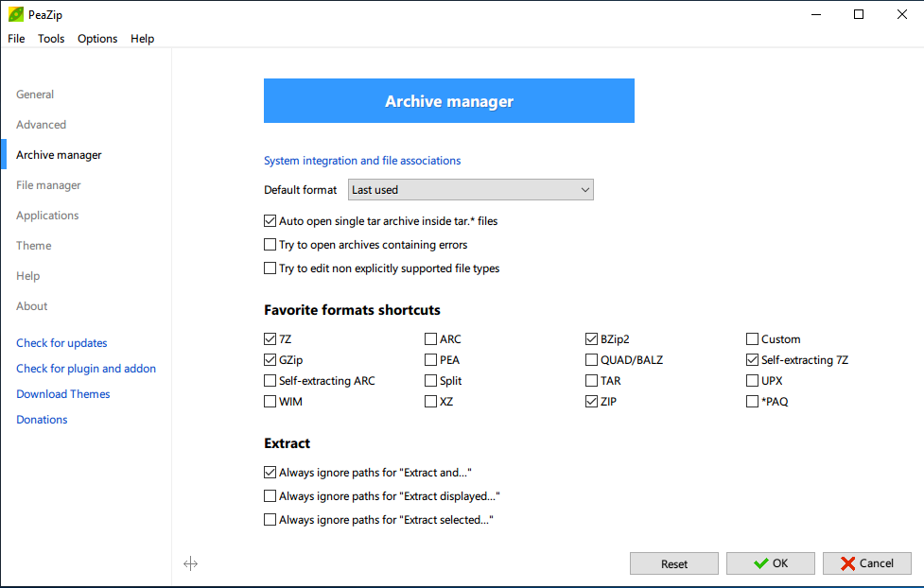
Task: Expand the Default format dropdown
Action: click(470, 190)
